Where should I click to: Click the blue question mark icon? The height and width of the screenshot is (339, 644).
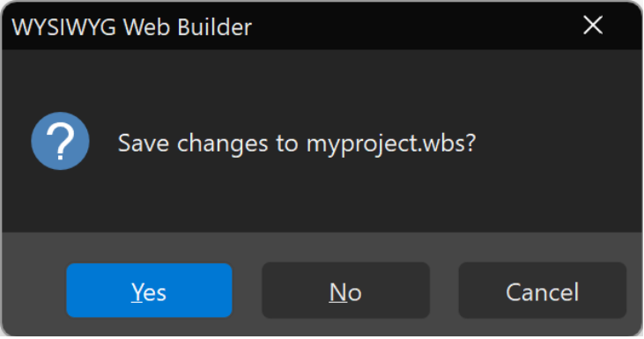tap(61, 141)
